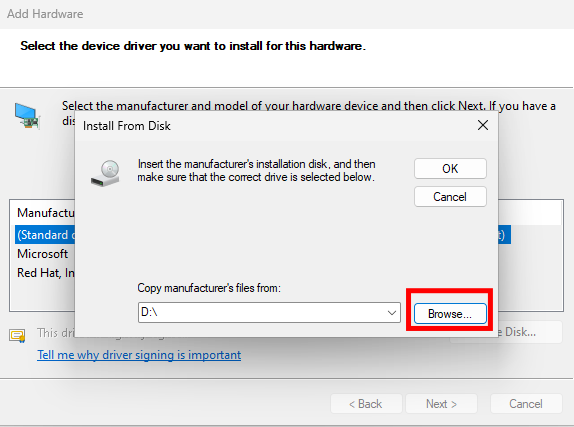Select Microsoft in manufacturer list
Screen dimensions: 574x427
42,254
